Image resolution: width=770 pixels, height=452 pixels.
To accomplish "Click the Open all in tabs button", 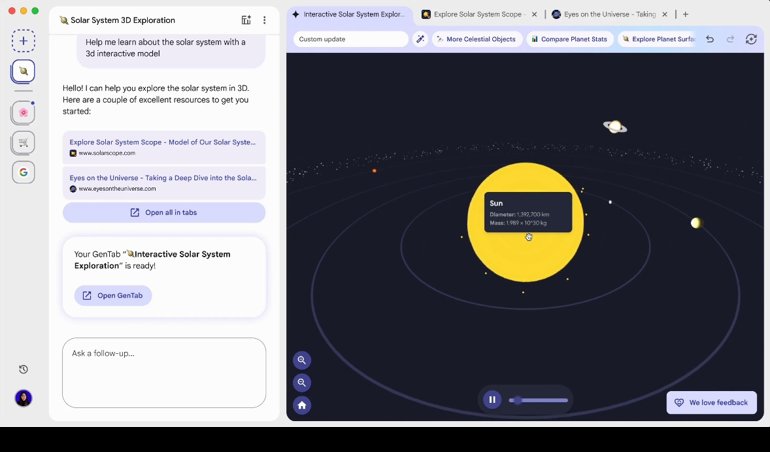I will [164, 213].
